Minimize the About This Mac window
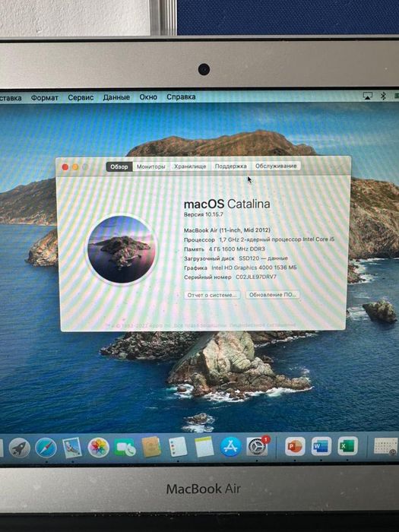 75,167
